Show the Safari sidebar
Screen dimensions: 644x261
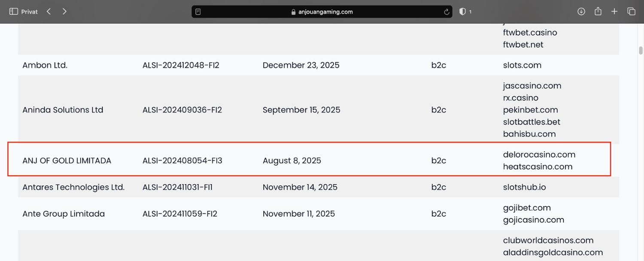[13, 12]
